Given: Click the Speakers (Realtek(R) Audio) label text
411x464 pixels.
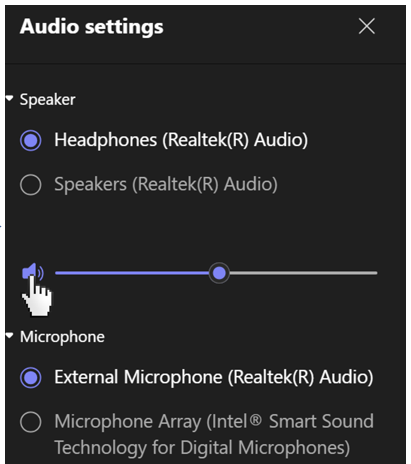Looking at the screenshot, I should [166, 184].
